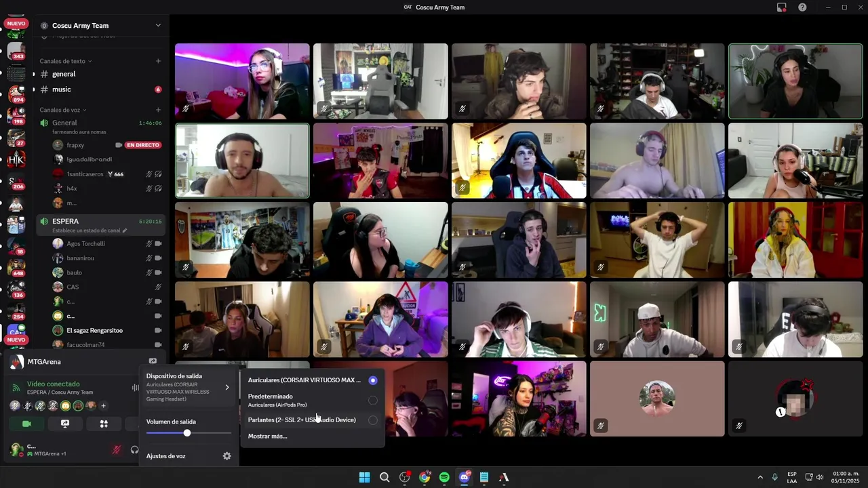This screenshot has width=868, height=488.
Task: Collapse the Canales de texto category
Action: pyautogui.click(x=65, y=61)
